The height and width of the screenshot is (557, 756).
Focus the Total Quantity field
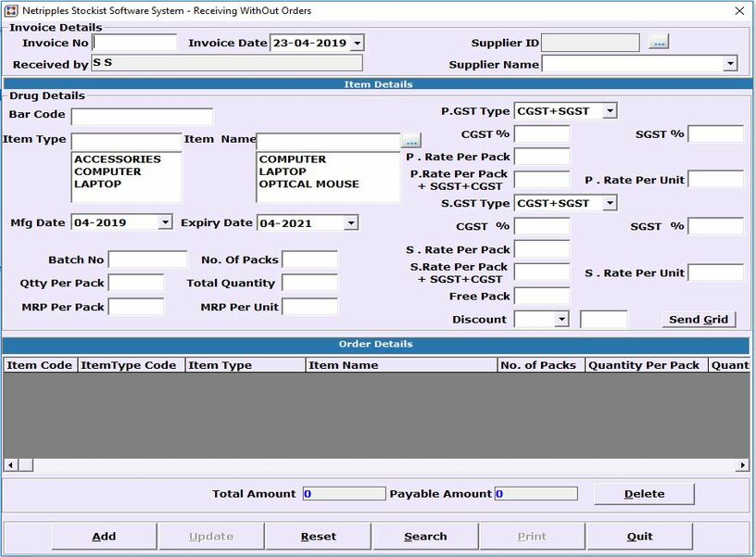click(309, 283)
